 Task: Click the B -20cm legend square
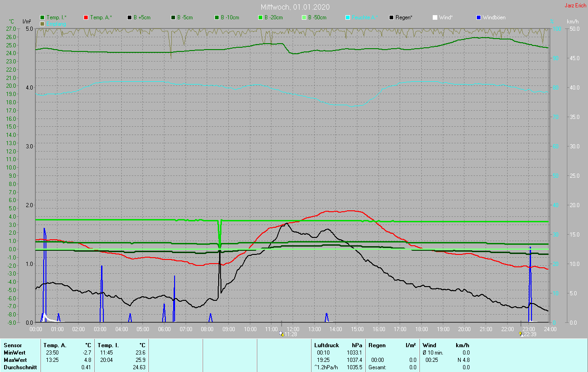(x=260, y=17)
